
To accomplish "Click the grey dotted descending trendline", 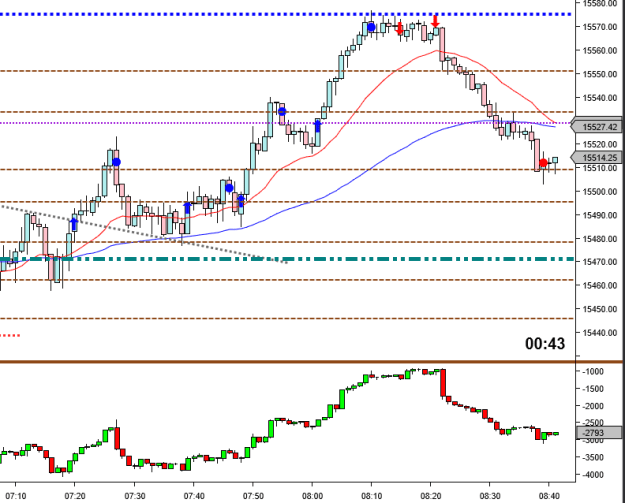I will tap(143, 234).
